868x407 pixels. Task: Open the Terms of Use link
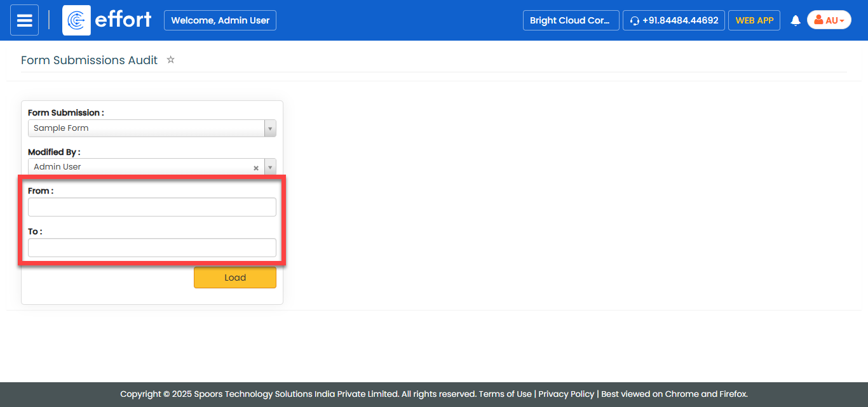coord(505,394)
